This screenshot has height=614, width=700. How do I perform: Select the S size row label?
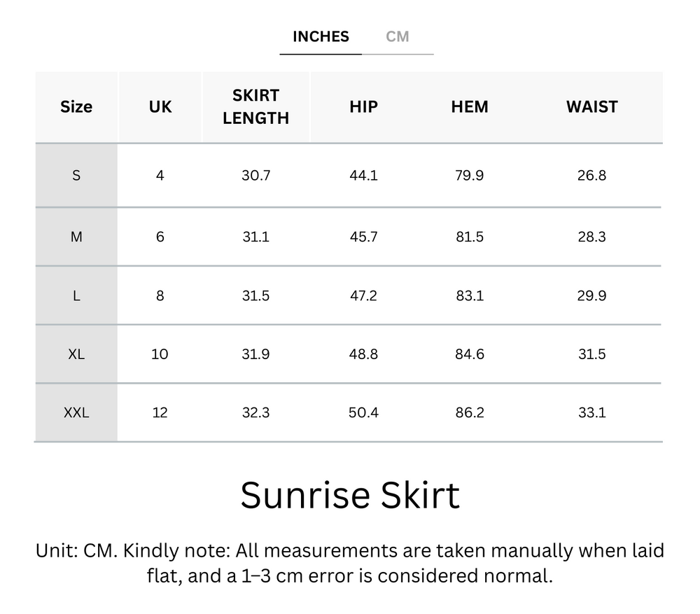(x=76, y=176)
